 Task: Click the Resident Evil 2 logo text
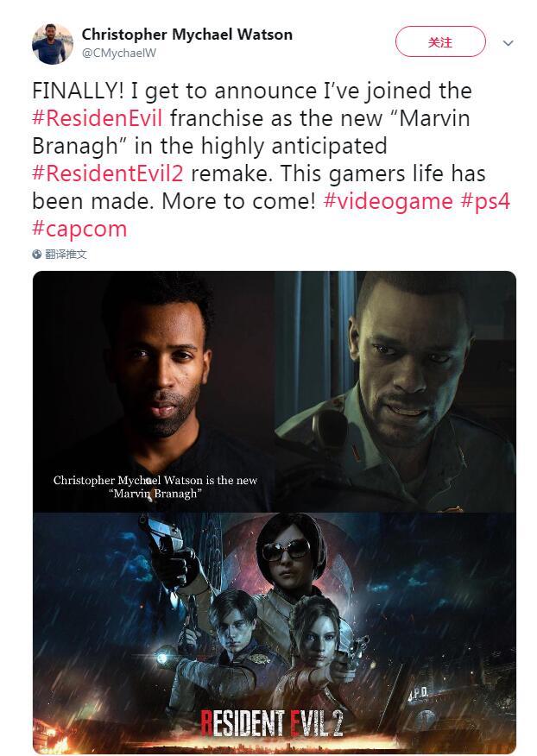pyautogui.click(x=272, y=722)
